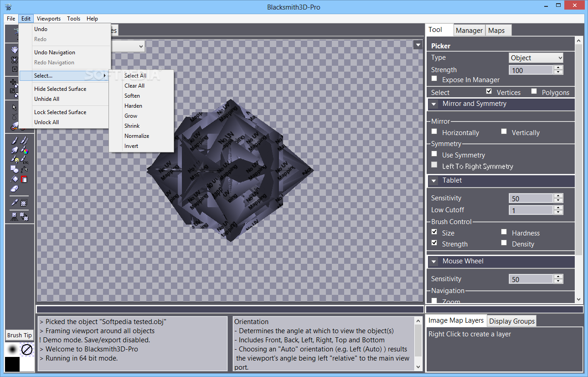588x377 pixels.
Task: Click the frame viewport tool icon
Action: 15,69
